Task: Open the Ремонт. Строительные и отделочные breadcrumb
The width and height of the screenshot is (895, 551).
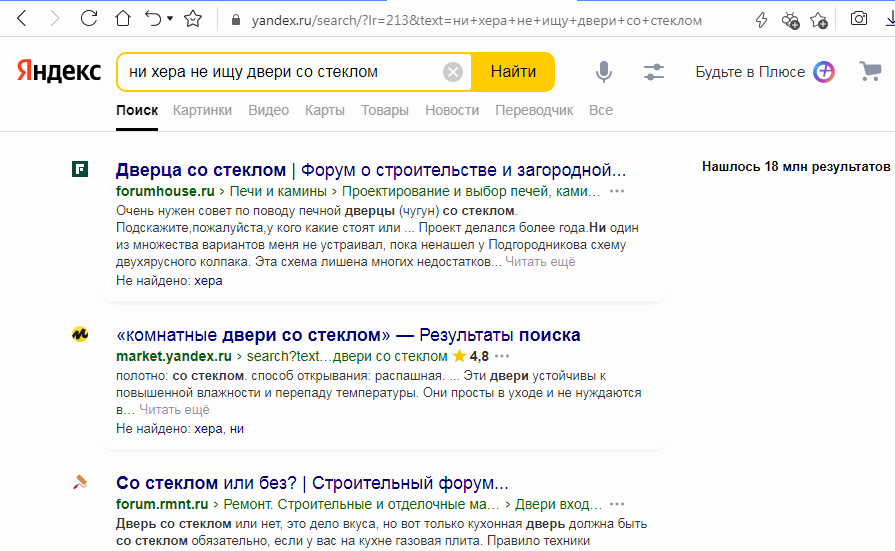Action: 361,504
